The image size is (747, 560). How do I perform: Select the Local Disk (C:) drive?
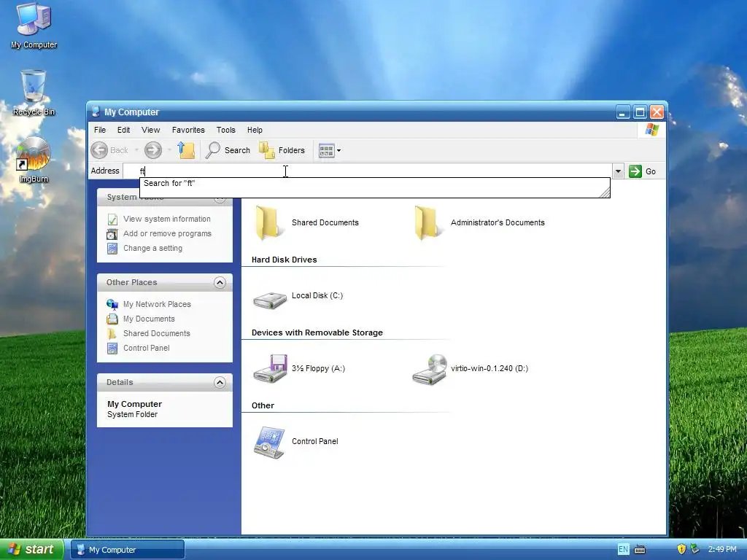tap(298, 300)
